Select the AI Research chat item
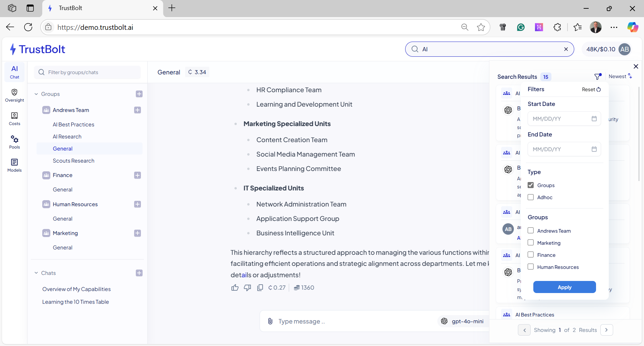644x346 pixels. point(67,136)
